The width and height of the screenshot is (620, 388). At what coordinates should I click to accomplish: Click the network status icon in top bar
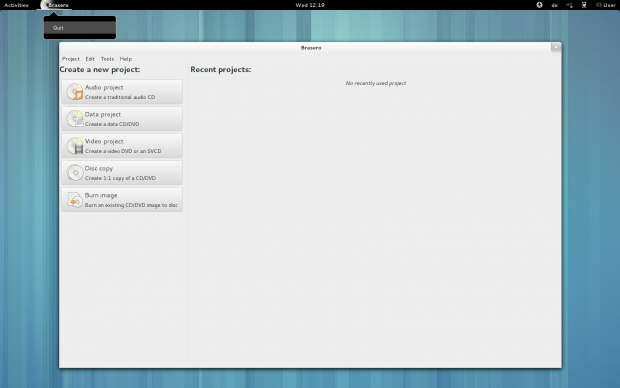[x=584, y=5]
